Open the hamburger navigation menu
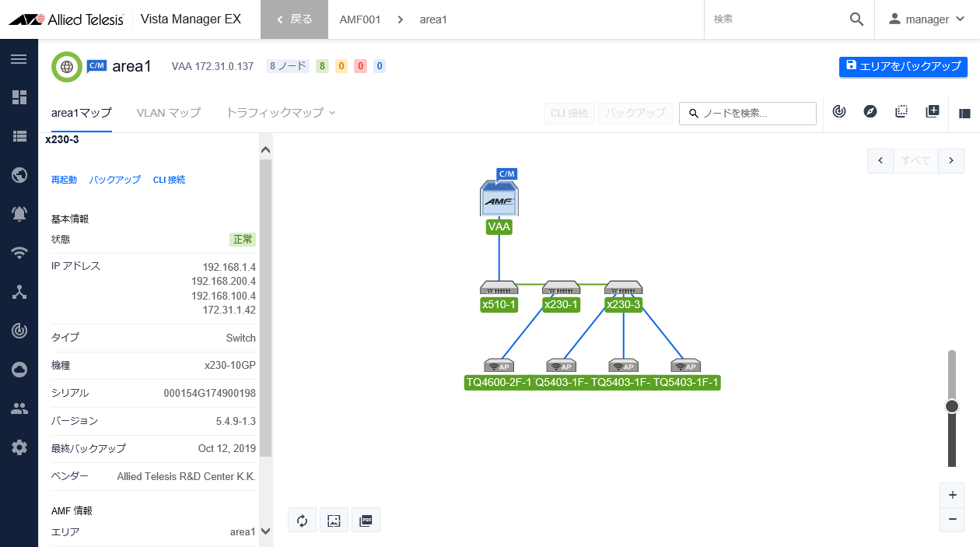 pyautogui.click(x=19, y=59)
